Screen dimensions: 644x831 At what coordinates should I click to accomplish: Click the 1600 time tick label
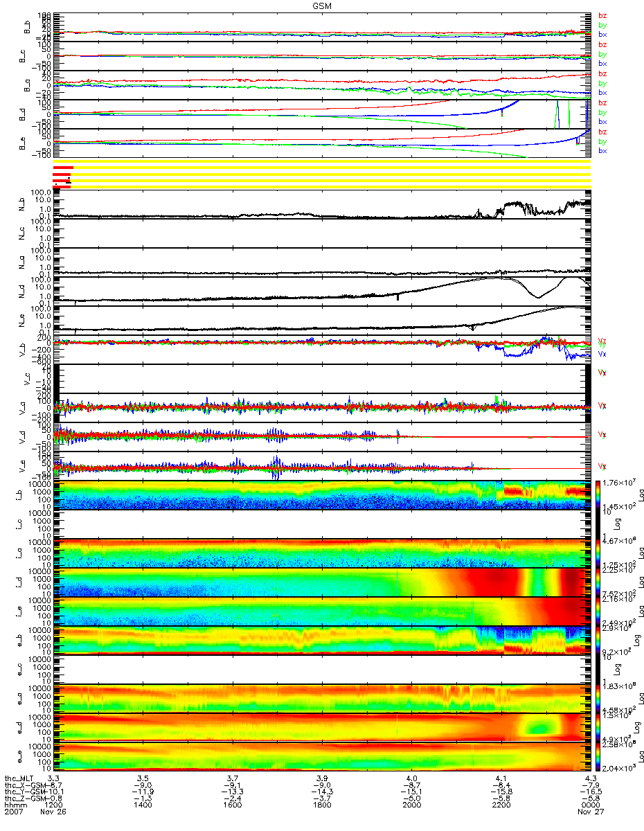[233, 805]
